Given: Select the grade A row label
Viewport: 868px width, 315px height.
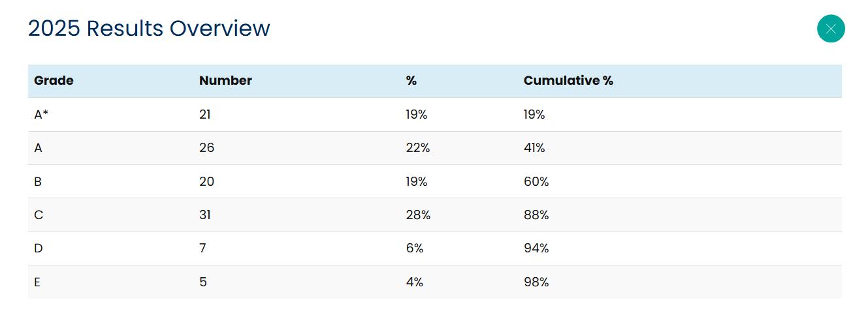Looking at the screenshot, I should (38, 148).
